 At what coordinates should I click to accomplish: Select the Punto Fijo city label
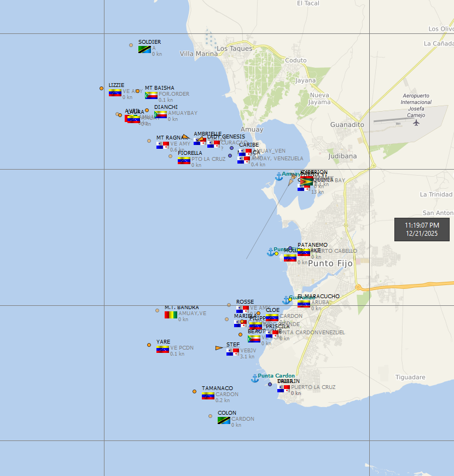click(x=330, y=264)
